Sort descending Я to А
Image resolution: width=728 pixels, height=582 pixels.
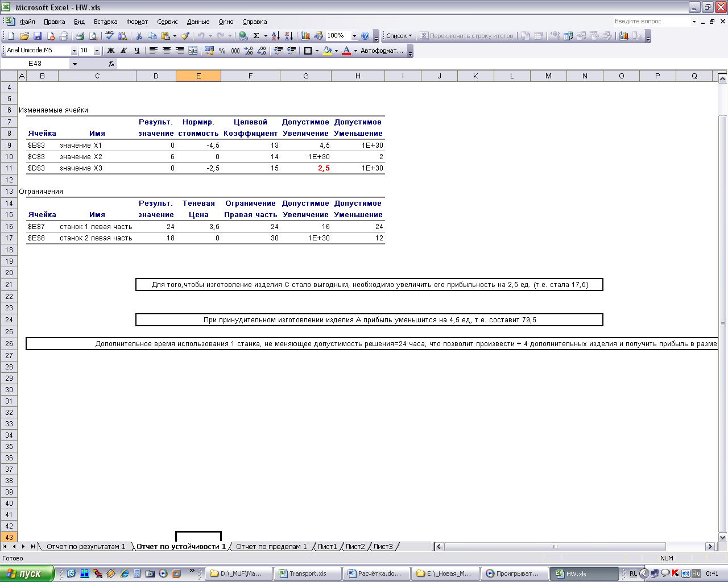[289, 36]
